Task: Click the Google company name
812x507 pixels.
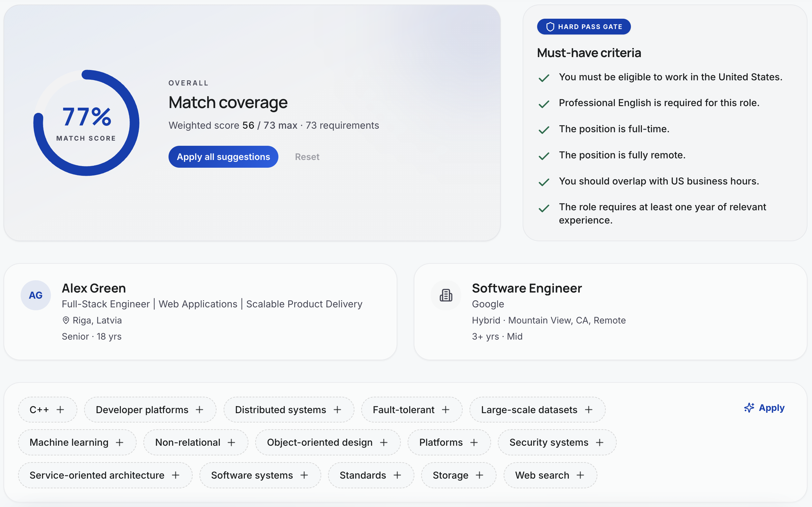Action: [488, 304]
